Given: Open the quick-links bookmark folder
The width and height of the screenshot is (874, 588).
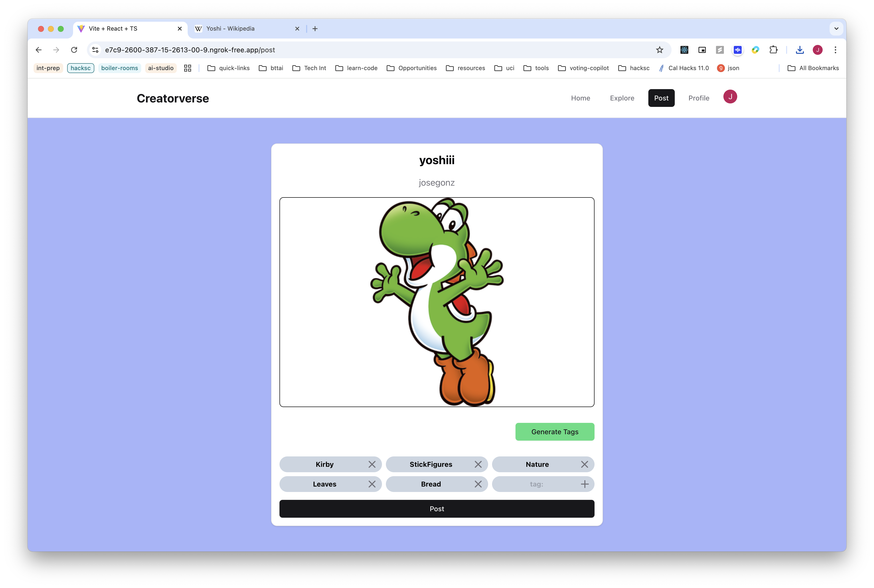Looking at the screenshot, I should click(228, 68).
